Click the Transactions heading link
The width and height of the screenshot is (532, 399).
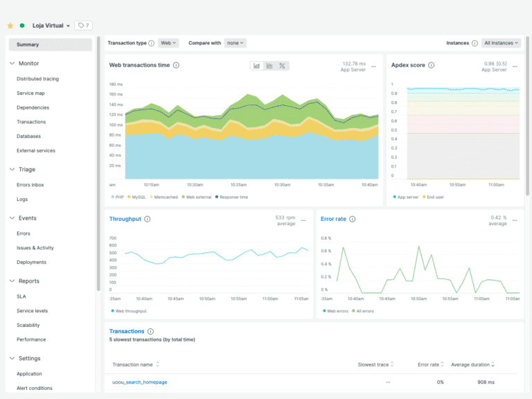click(127, 332)
